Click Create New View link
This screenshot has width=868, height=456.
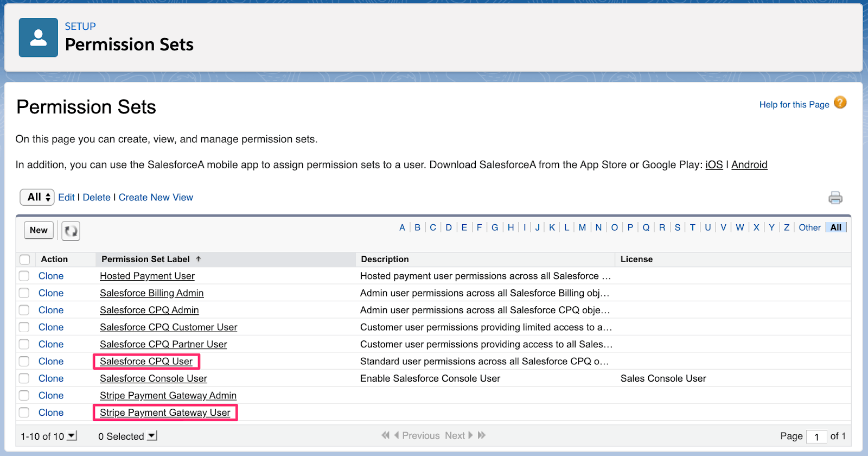point(156,198)
